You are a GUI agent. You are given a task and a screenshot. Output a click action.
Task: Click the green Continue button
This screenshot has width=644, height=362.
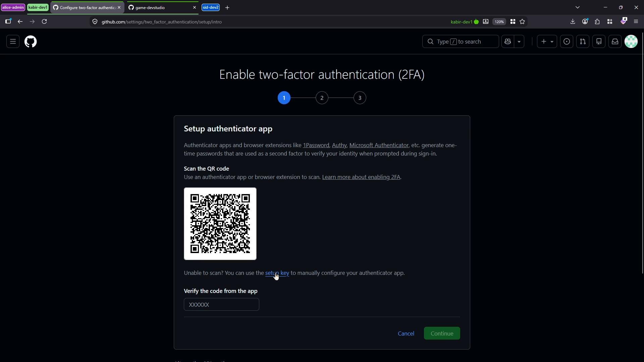coord(442,334)
